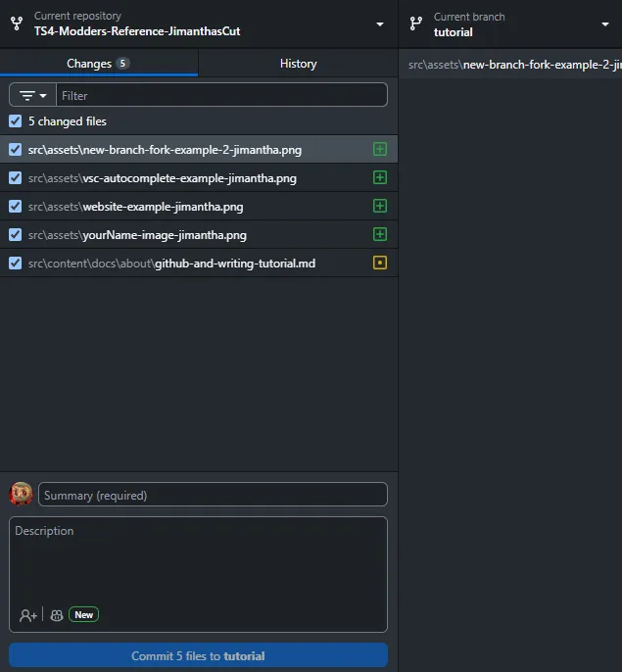The width and height of the screenshot is (622, 672).
Task: Switch to the History tab
Action: click(x=299, y=64)
